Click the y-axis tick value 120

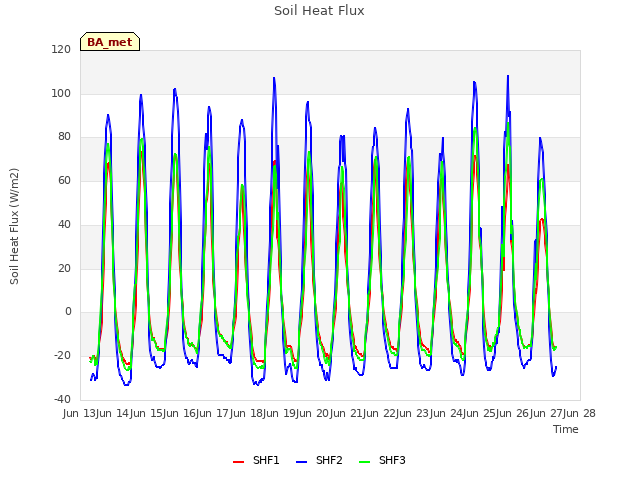coord(61,49)
